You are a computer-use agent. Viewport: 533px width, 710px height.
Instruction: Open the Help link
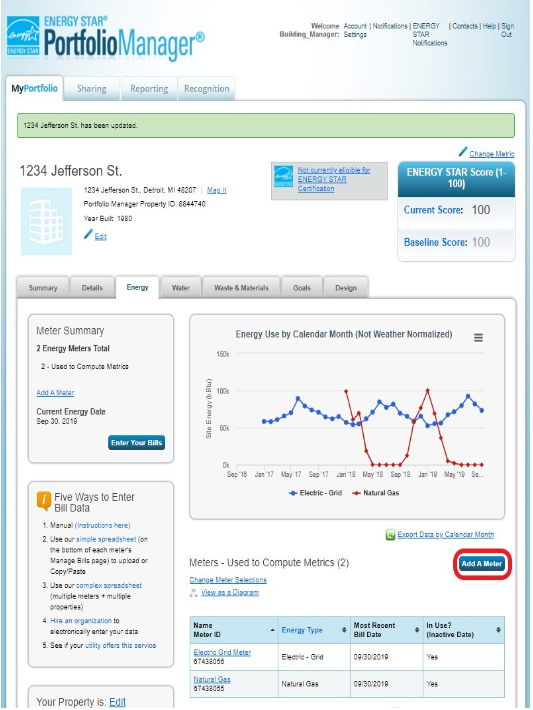click(x=489, y=26)
